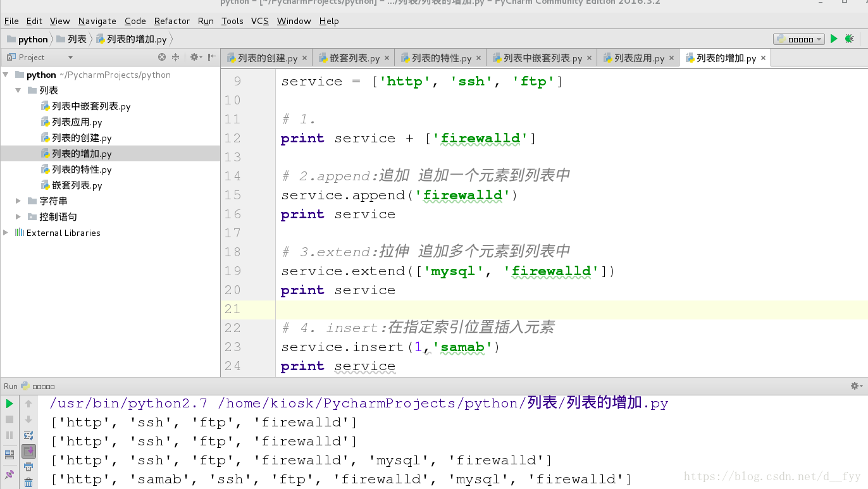
Task: Close the 列表的特性.py editor tab
Action: tap(478, 58)
